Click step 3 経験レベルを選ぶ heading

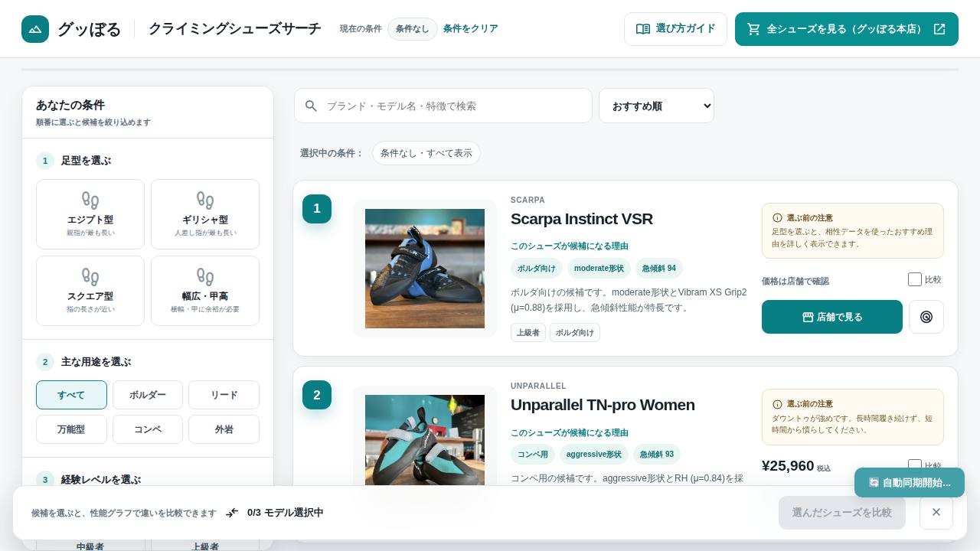pos(101,480)
